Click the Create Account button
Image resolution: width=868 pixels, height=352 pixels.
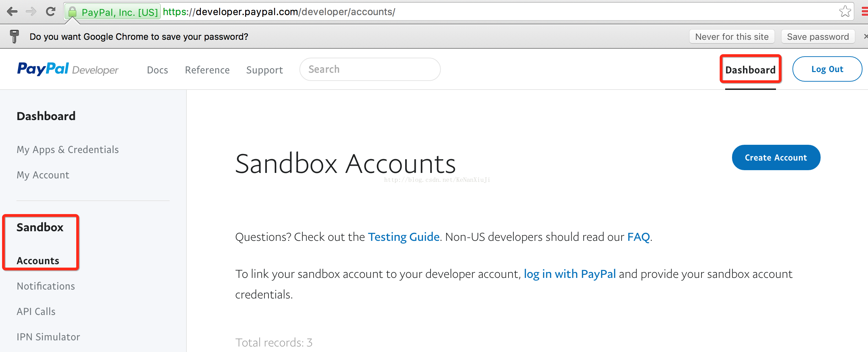pyautogui.click(x=776, y=157)
